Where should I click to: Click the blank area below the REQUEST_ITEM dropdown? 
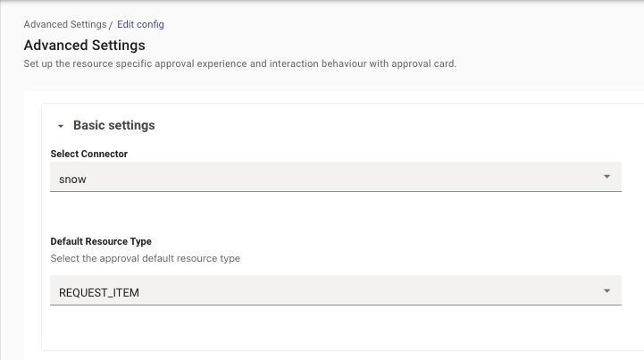pos(336,327)
